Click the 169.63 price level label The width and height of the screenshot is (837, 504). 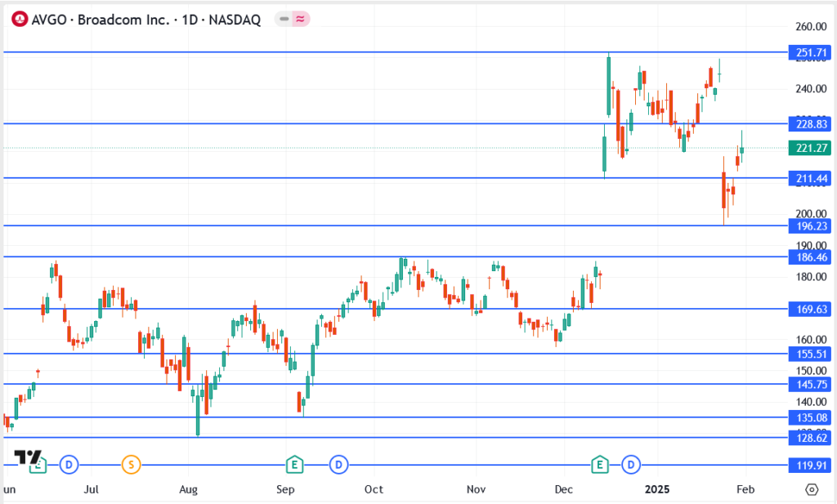pyautogui.click(x=808, y=310)
